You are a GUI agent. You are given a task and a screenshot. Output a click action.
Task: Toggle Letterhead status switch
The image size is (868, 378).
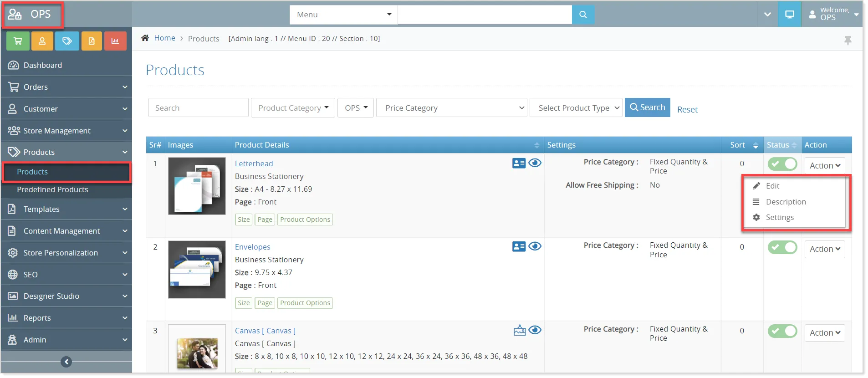point(782,164)
